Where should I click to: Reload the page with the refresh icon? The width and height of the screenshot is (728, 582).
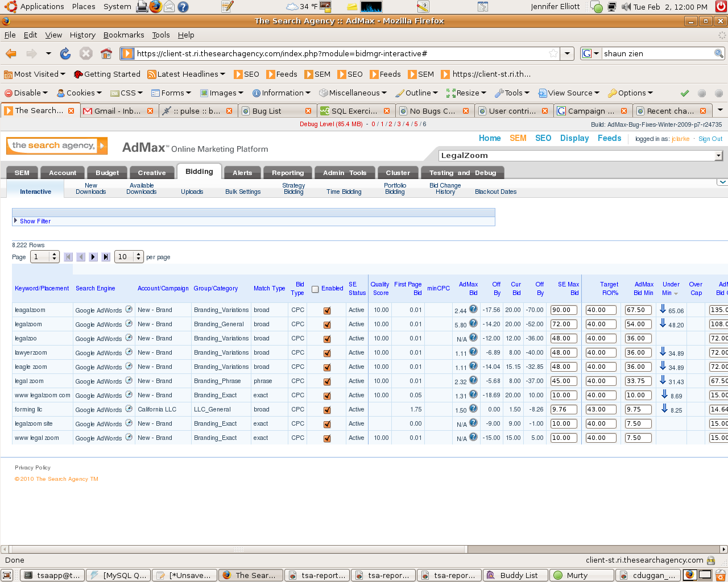tap(65, 53)
